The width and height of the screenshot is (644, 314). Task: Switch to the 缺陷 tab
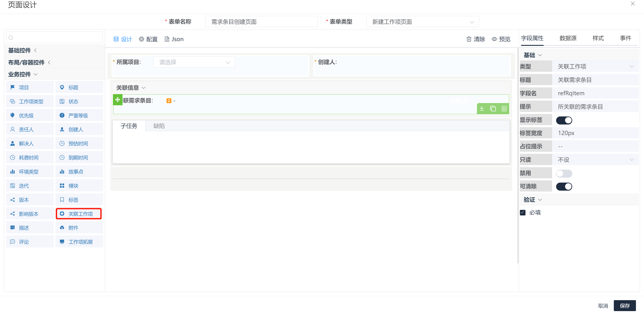[159, 126]
